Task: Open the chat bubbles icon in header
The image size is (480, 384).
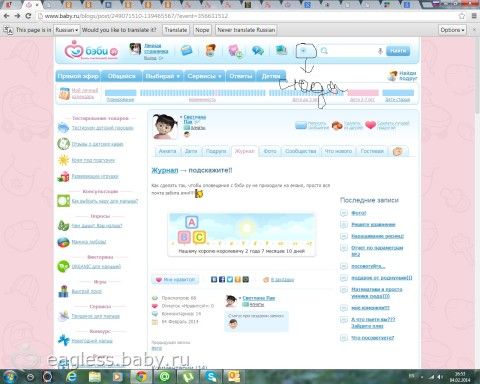Action: (x=258, y=51)
